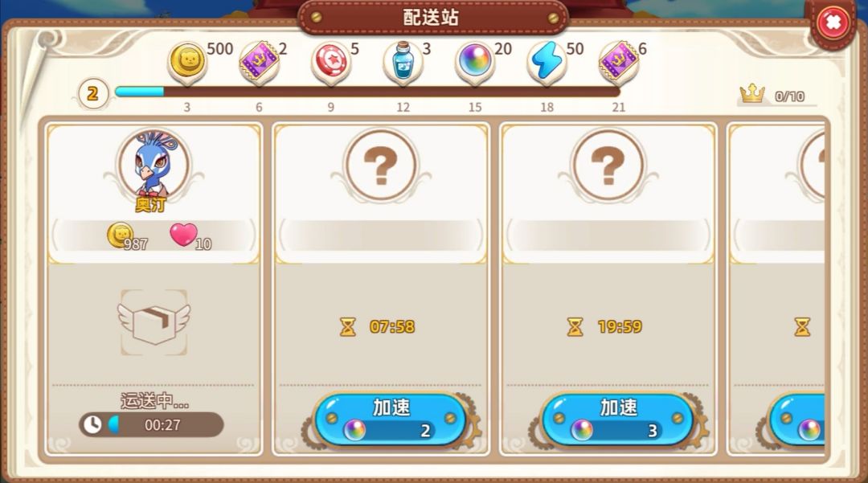868x483 pixels.
Task: Click the 500 gold coin reward icon
Action: [x=187, y=61]
